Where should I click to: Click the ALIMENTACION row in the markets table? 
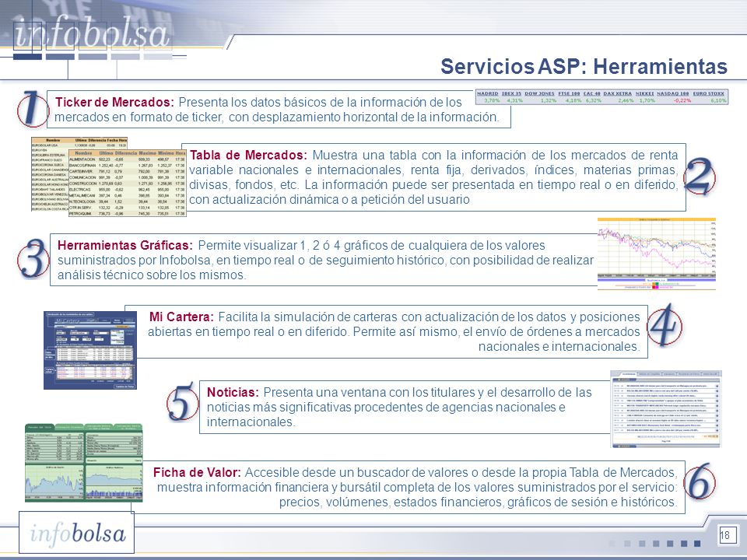(x=127, y=159)
